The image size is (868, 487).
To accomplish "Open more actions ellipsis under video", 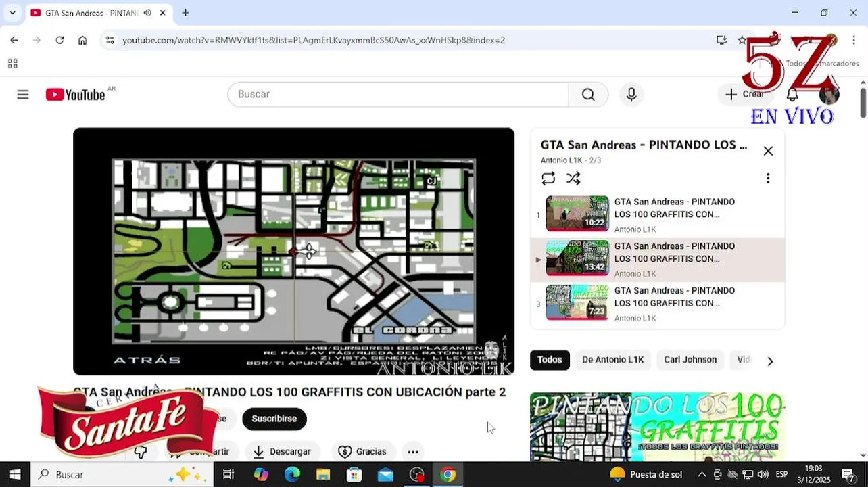I will coord(413,452).
